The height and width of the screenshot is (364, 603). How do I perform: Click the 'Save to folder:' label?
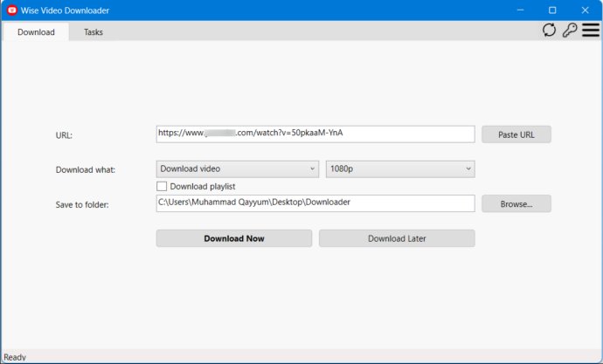pyautogui.click(x=82, y=204)
